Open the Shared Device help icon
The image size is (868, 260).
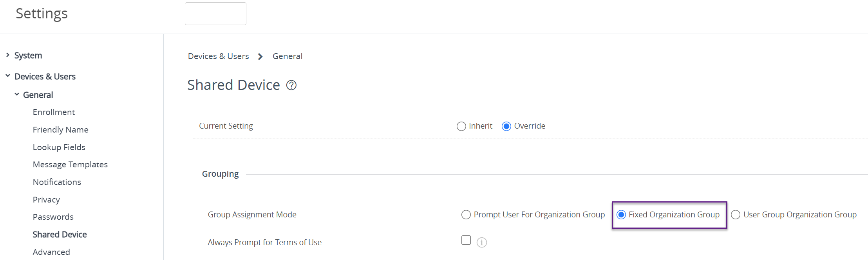click(291, 85)
